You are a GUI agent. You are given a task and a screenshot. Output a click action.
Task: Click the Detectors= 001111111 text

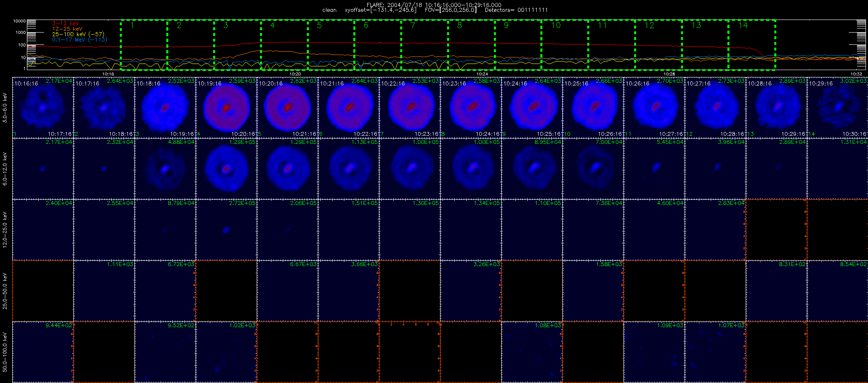[516, 10]
